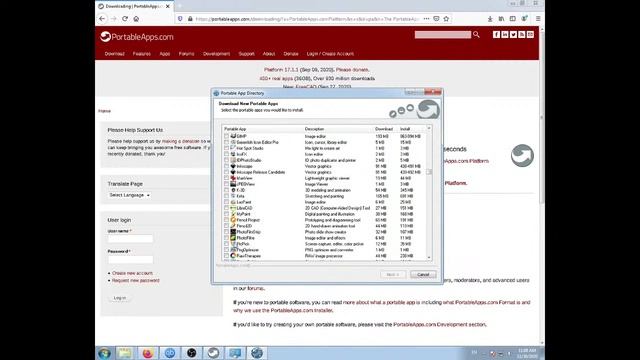Open the Login / Create Account link
The height and width of the screenshot is (360, 640).
(x=330, y=54)
